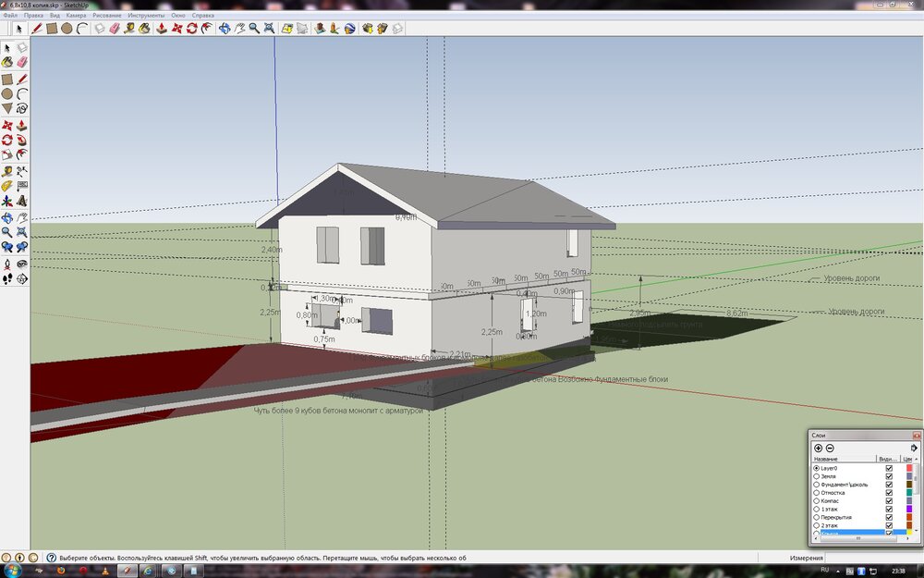Image resolution: width=924 pixels, height=578 pixels.
Task: Click the color swatch of Layer0
Action: tap(910, 468)
